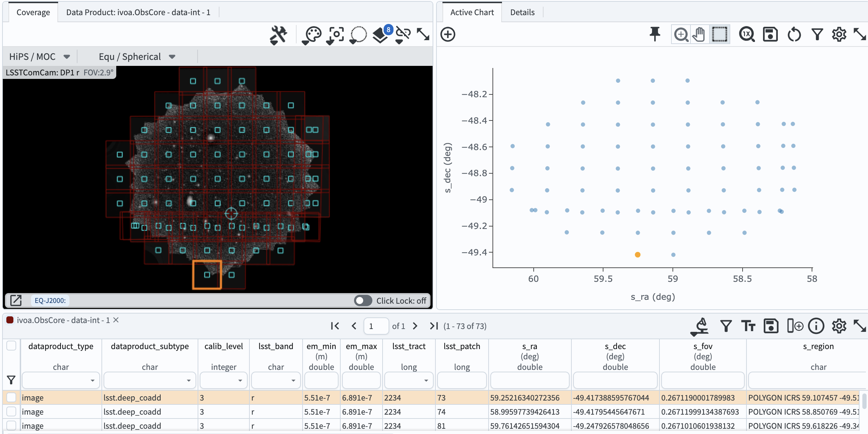
Task: Jump to last table page
Action: click(434, 326)
